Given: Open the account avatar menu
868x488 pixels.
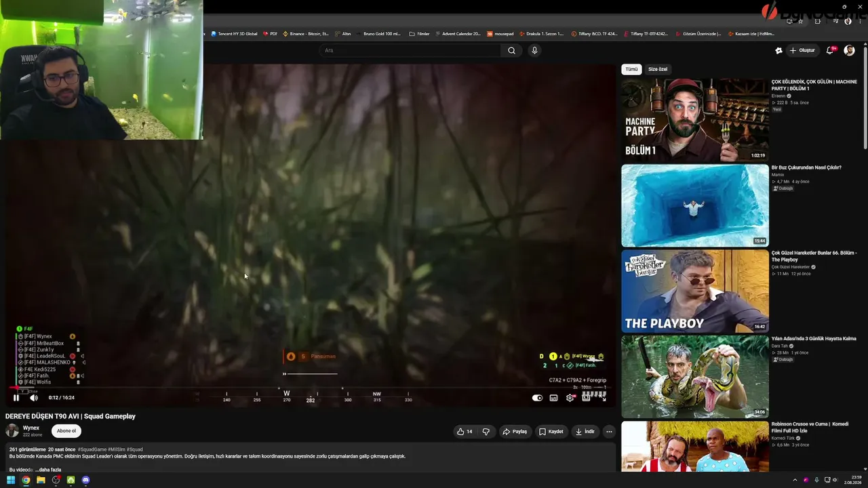Looking at the screenshot, I should click(x=849, y=50).
